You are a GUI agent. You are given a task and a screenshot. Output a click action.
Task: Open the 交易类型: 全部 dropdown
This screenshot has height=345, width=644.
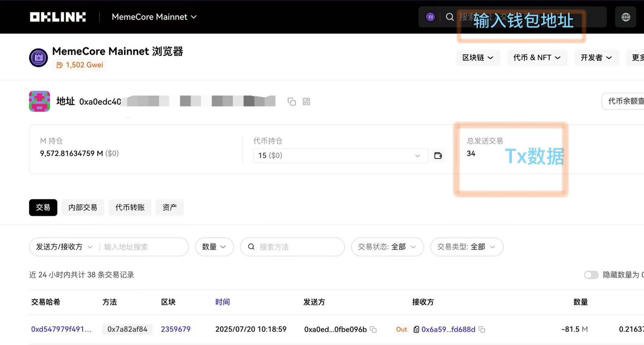467,247
